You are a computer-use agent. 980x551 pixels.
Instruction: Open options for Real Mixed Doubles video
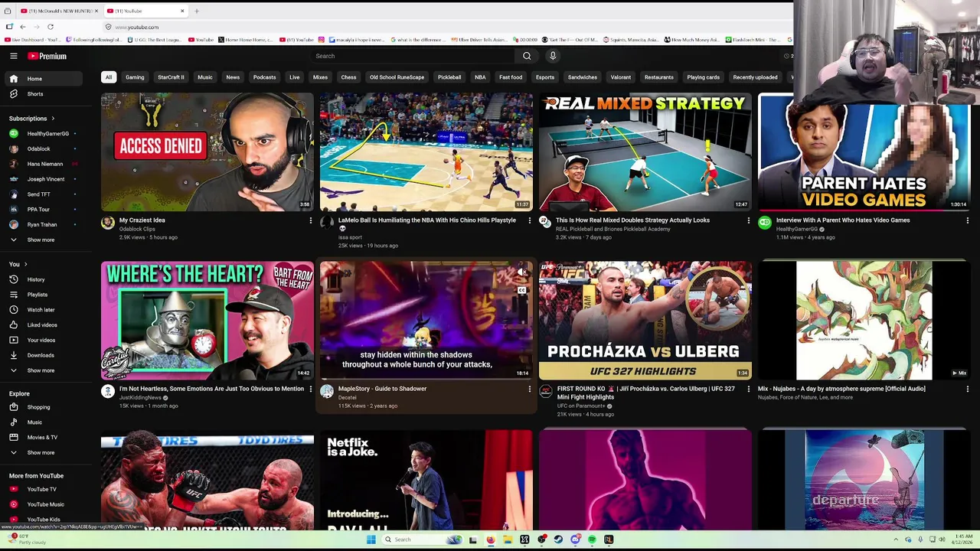748,220
